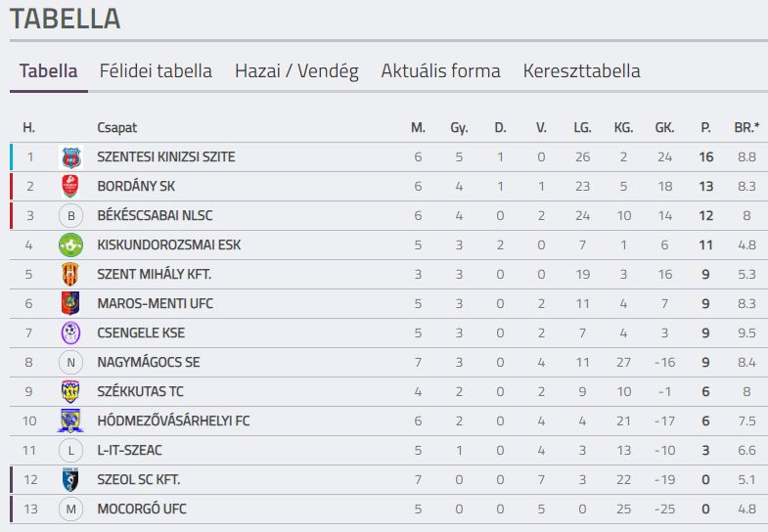768x532 pixels.
Task: Select the Aktuális forma tab
Action: pos(441,71)
